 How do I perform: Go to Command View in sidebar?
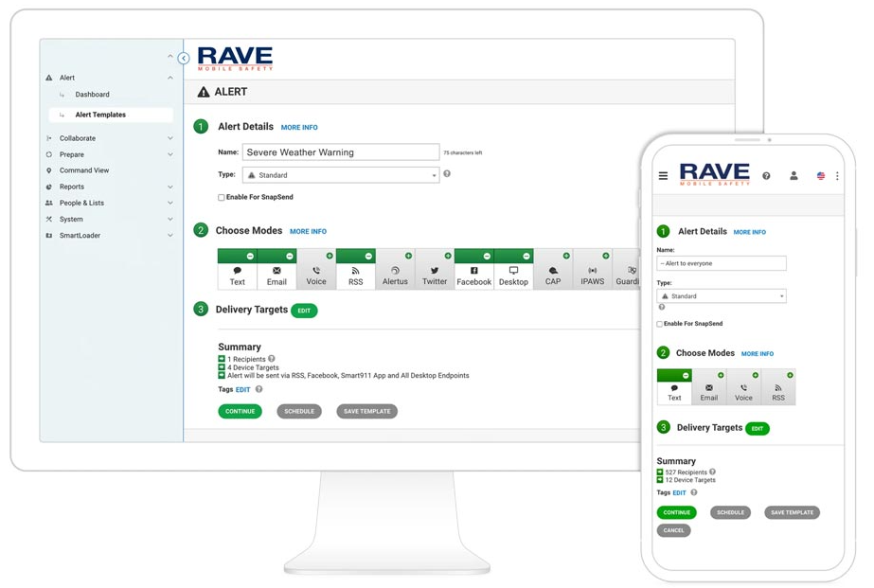pos(84,170)
